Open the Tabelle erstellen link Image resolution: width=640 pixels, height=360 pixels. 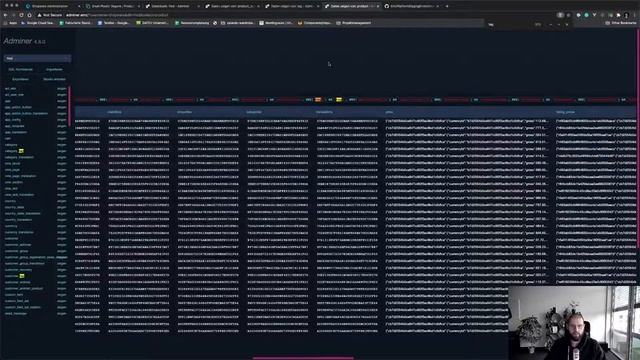[54, 79]
